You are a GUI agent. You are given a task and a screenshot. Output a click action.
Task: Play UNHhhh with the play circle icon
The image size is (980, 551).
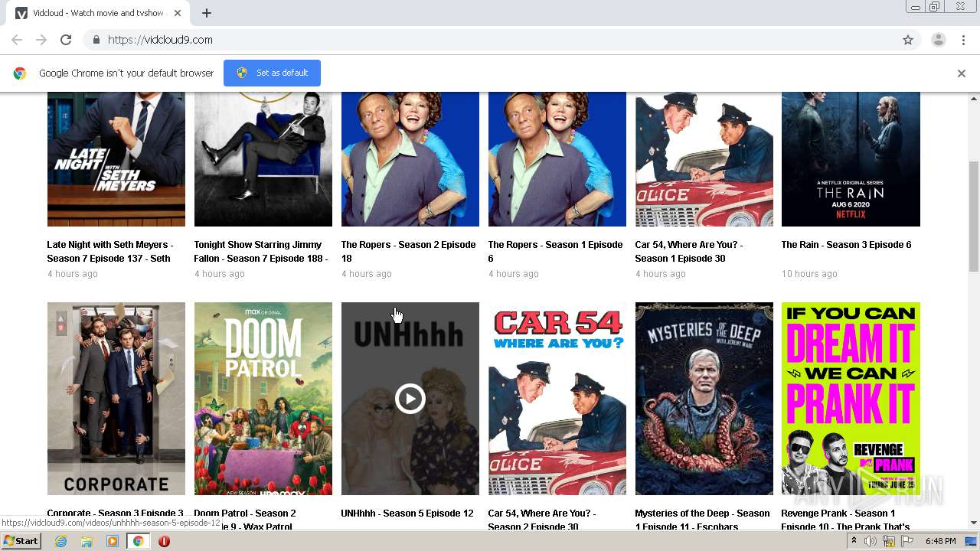[410, 399]
